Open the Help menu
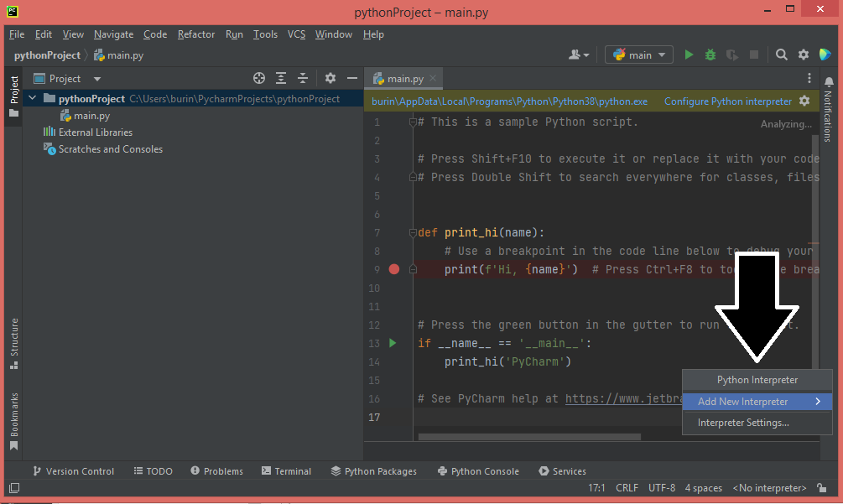Screen dimensions: 843x504 [373, 34]
